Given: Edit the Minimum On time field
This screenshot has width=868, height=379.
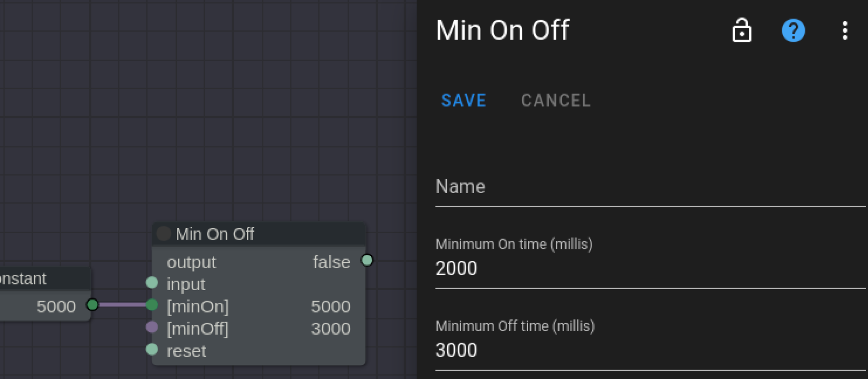Looking at the screenshot, I should (649, 269).
